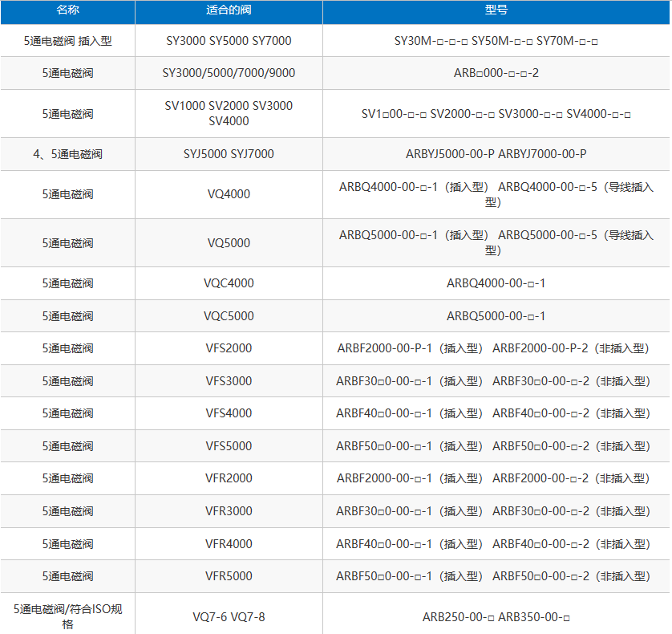Click the 名称 column header
The width and height of the screenshot is (672, 634).
coord(67,10)
